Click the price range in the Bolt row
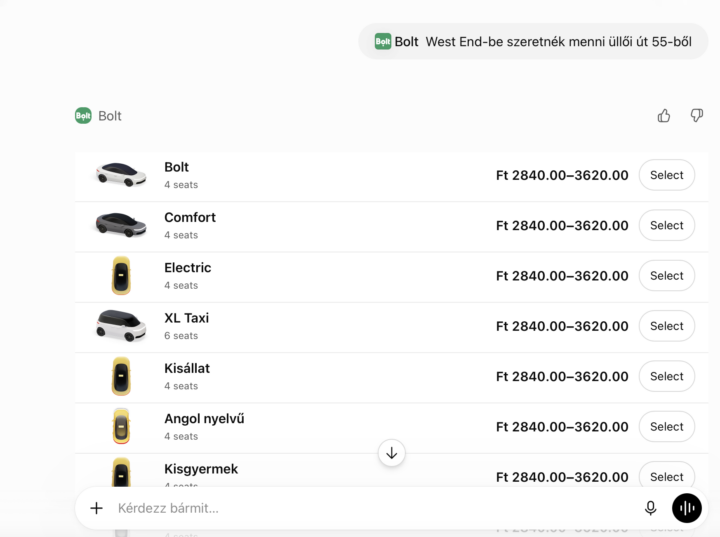The image size is (720, 537). pos(562,175)
